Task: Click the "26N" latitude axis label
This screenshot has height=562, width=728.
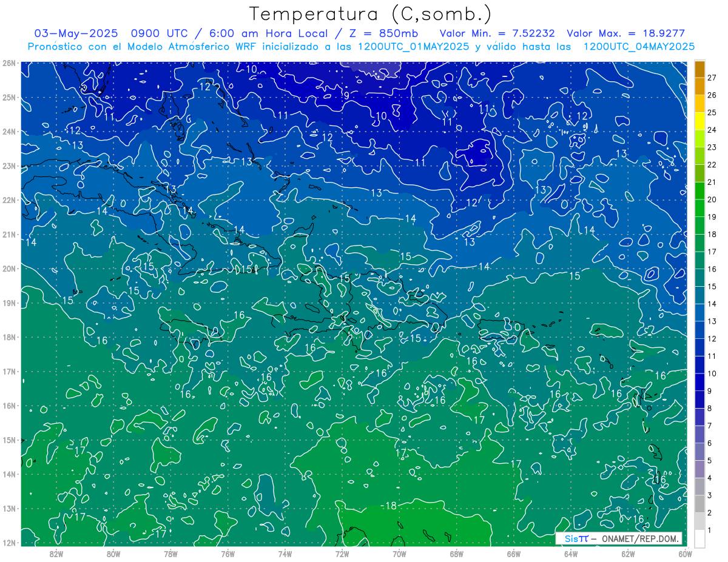Action: click(x=8, y=63)
